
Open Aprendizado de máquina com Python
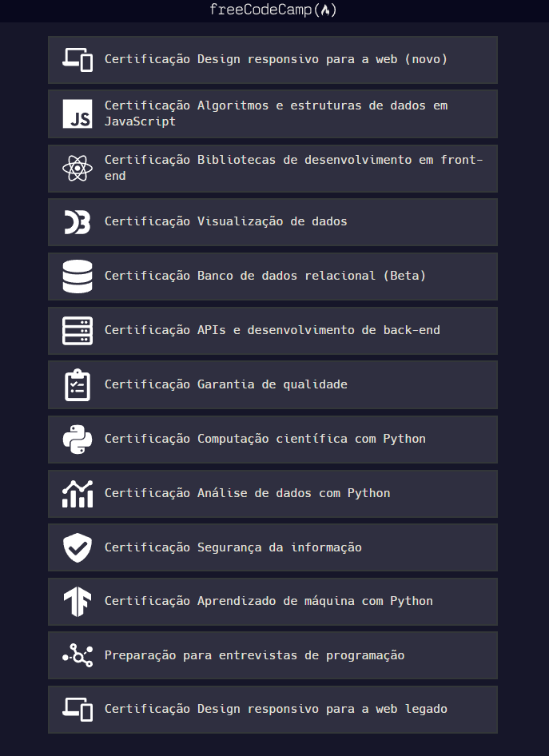pos(273,602)
